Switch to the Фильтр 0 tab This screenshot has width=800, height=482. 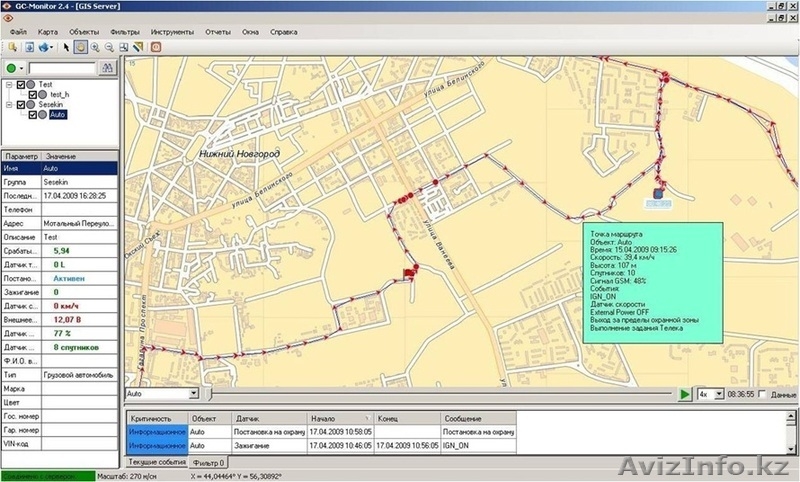pos(208,463)
